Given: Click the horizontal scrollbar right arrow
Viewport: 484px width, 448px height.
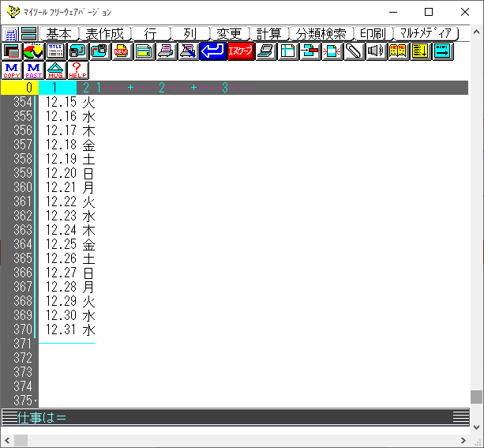Looking at the screenshot, I should 463,441.
